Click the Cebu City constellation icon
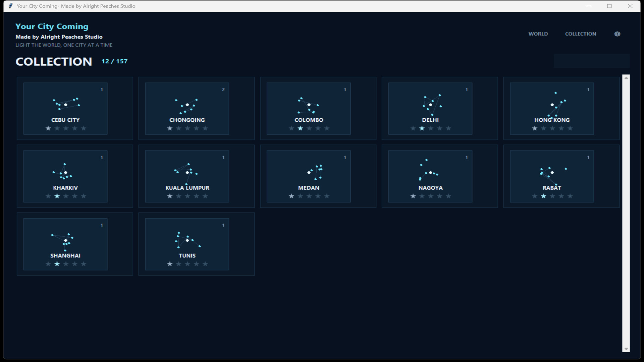 (x=66, y=104)
